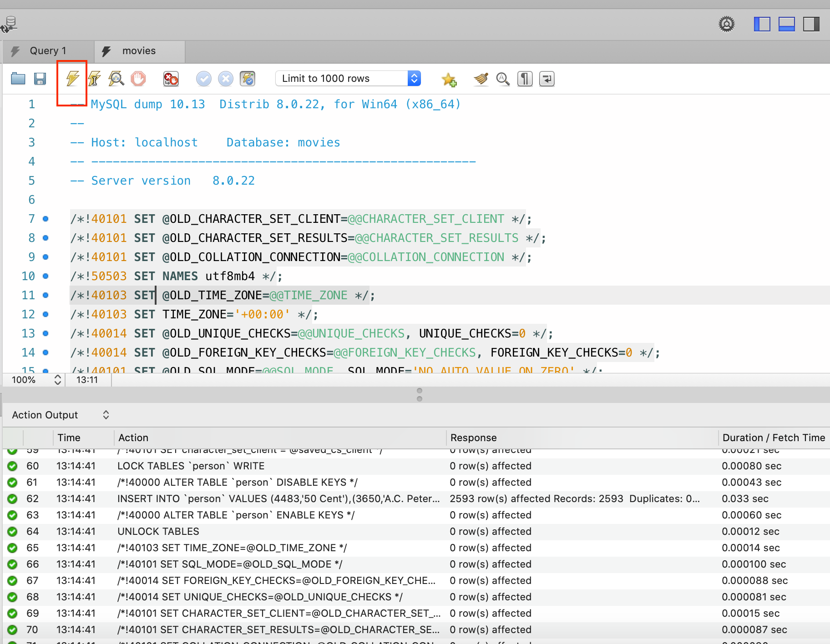Viewport: 830px width, 644px height.
Task: Stop query execution red hand icon
Action: [138, 79]
